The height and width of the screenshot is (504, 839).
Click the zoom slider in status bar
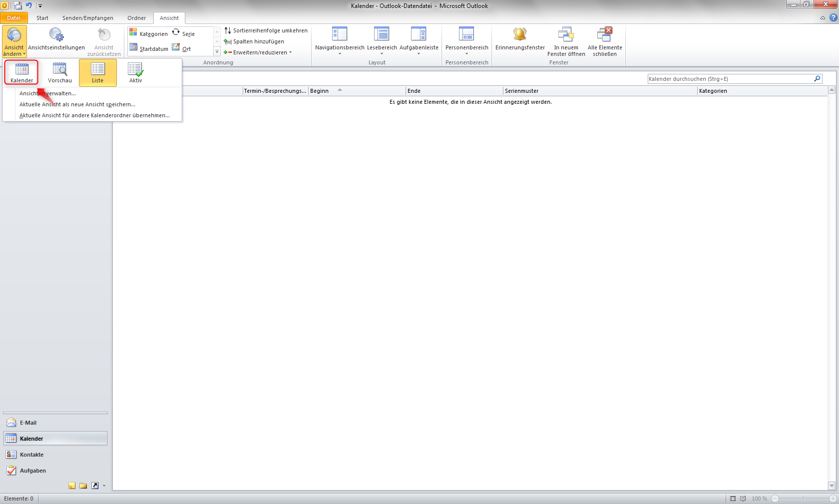pyautogui.click(x=804, y=499)
